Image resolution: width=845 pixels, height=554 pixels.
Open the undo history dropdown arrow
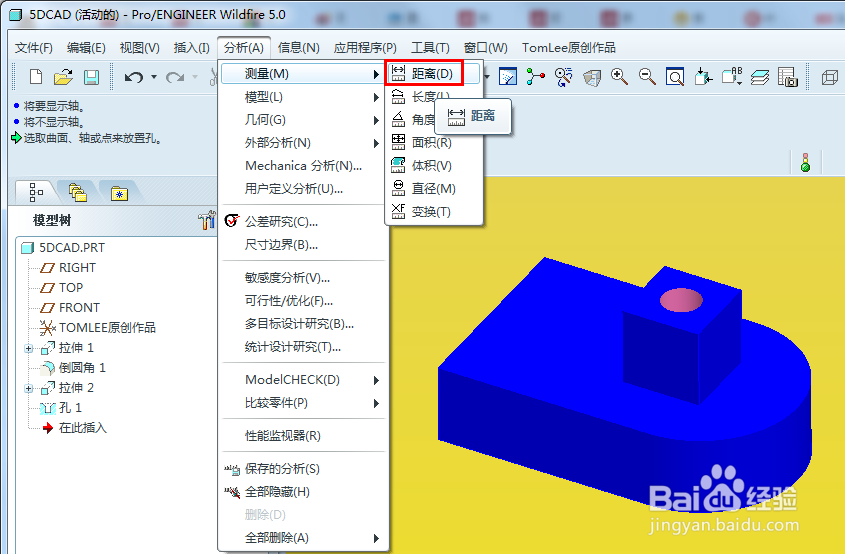[154, 77]
